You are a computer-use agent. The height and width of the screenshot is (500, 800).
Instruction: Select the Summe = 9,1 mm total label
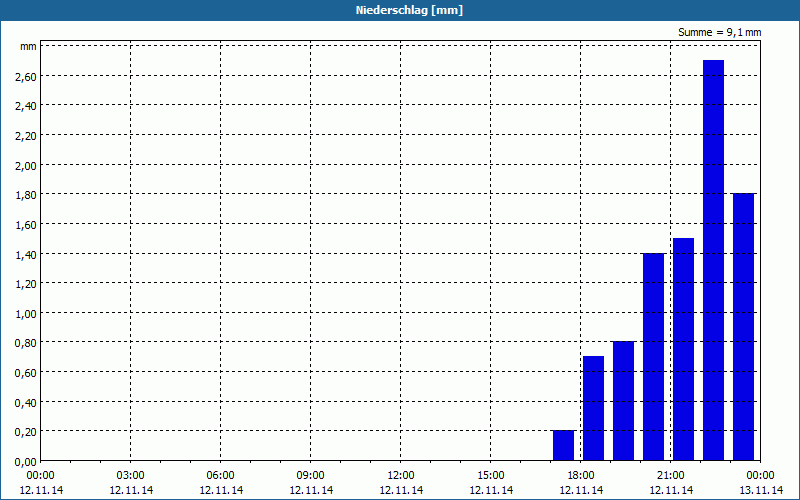(x=719, y=32)
